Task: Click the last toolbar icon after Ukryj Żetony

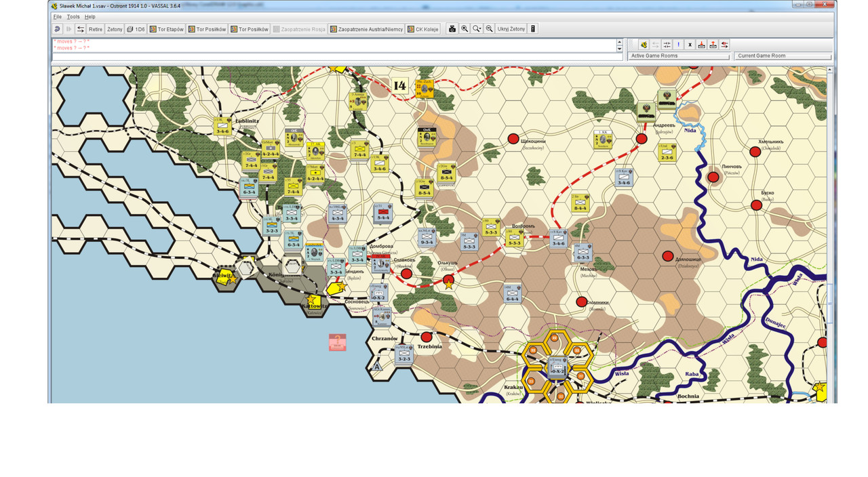Action: 533,29
